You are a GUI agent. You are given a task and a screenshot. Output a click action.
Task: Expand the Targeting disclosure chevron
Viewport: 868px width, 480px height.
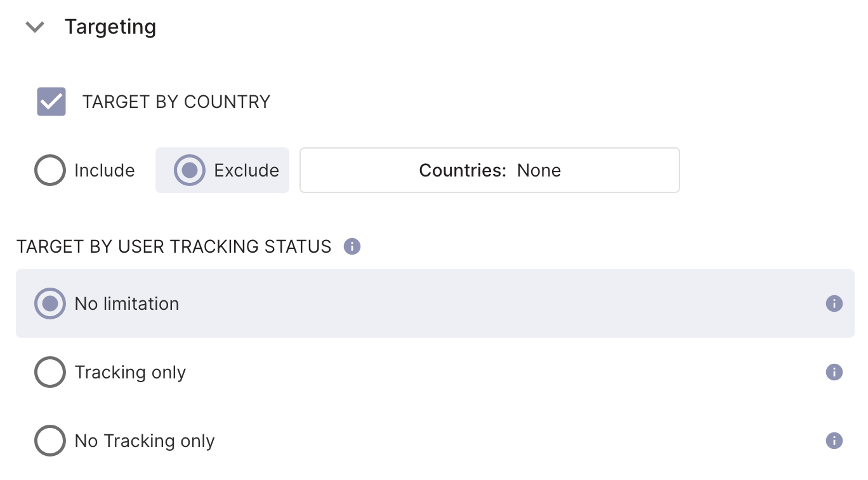(35, 27)
